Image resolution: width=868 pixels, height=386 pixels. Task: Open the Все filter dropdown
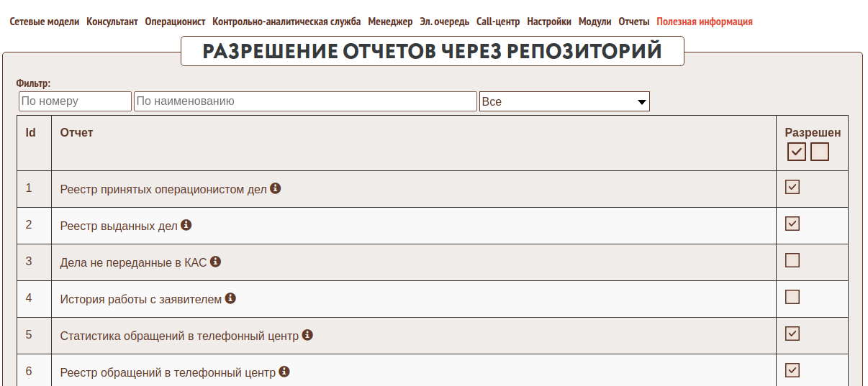[x=564, y=101]
